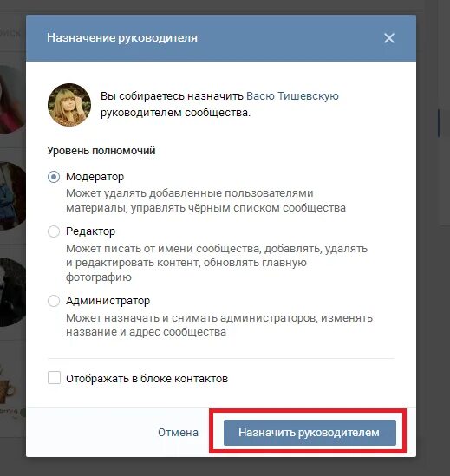Select the Администратор radio button
This screenshot has width=450, height=476.
tap(54, 301)
